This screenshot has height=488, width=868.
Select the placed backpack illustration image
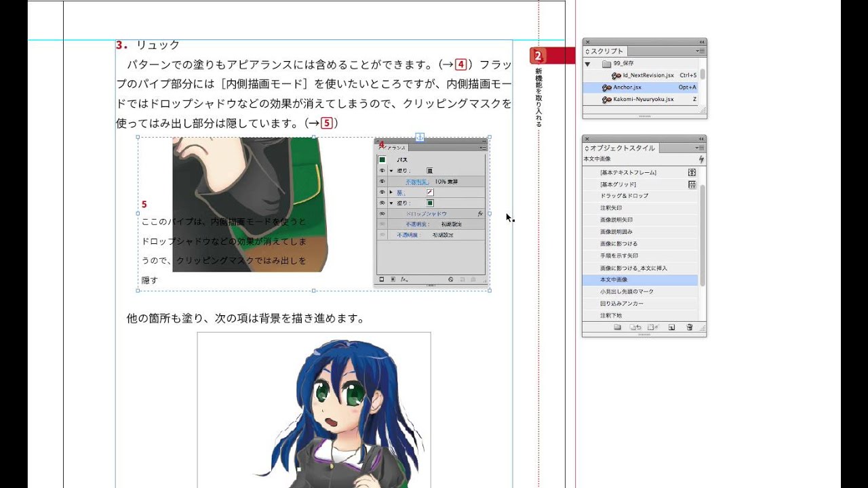(250, 205)
